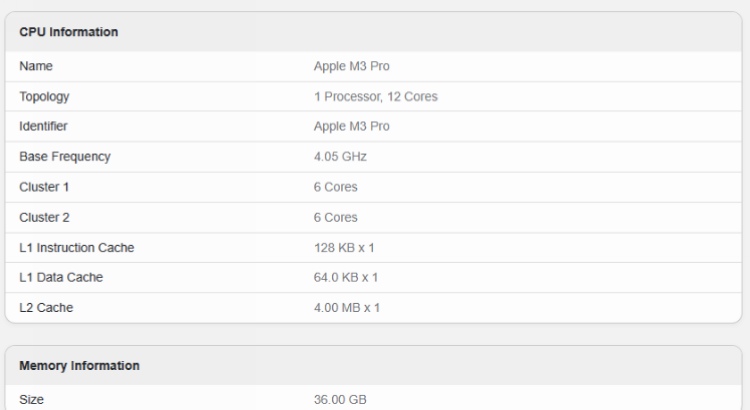The width and height of the screenshot is (750, 410).
Task: Select the 128 KB x 1 value
Action: click(345, 247)
